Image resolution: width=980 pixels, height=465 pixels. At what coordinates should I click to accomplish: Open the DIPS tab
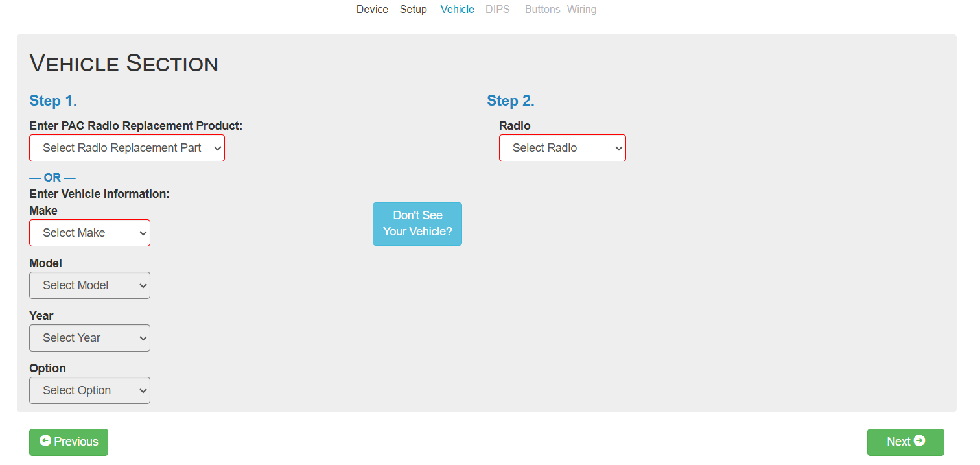pyautogui.click(x=497, y=10)
